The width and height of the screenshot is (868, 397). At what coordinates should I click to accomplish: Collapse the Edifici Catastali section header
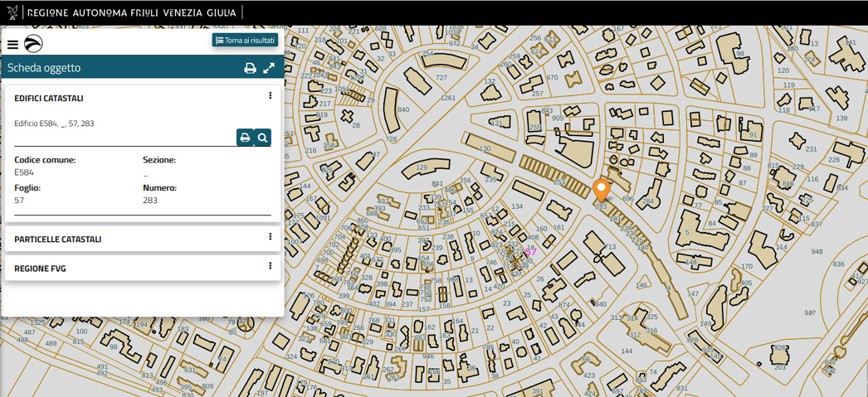[x=49, y=99]
